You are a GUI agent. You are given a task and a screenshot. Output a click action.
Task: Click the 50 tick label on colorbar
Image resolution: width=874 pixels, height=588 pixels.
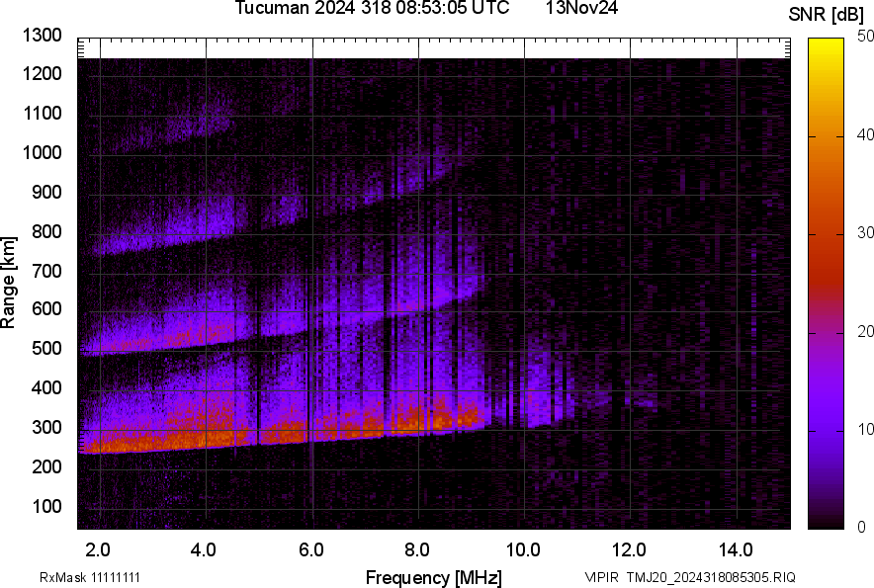pyautogui.click(x=866, y=37)
